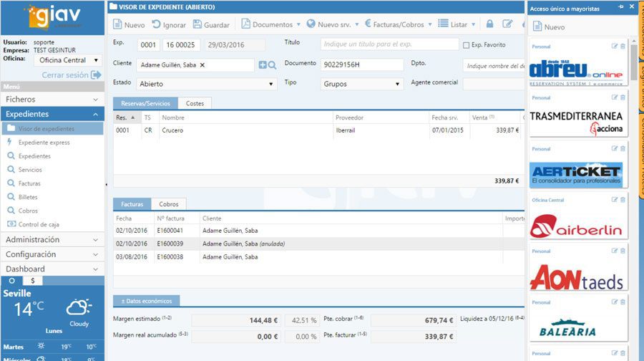Expand the Configuración menu section
This screenshot has height=361, width=644.
(x=52, y=254)
